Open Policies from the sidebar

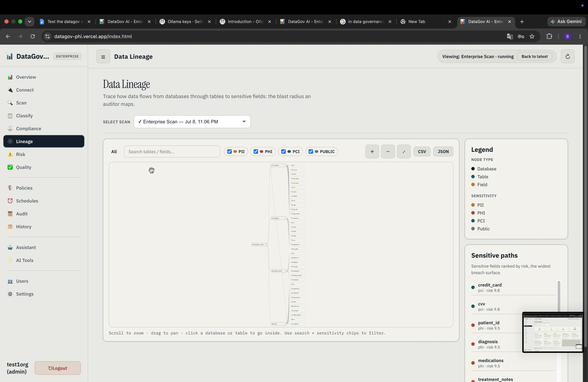pyautogui.click(x=44, y=188)
